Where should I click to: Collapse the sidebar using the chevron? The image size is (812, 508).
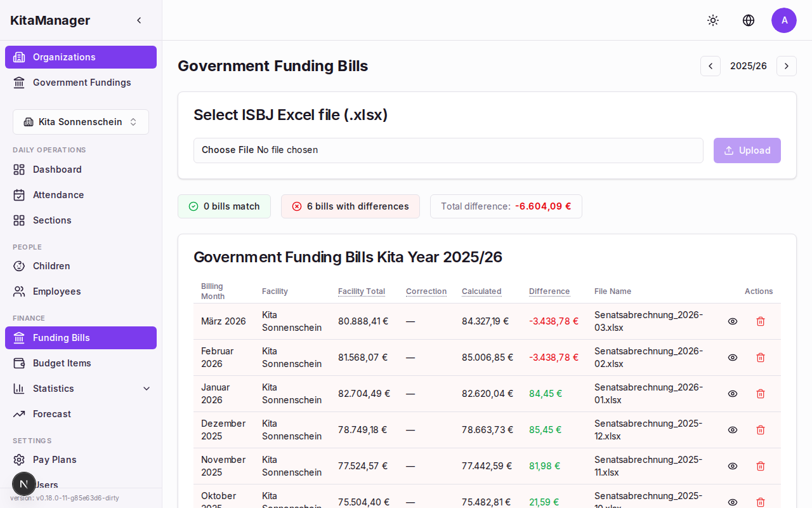(139, 20)
